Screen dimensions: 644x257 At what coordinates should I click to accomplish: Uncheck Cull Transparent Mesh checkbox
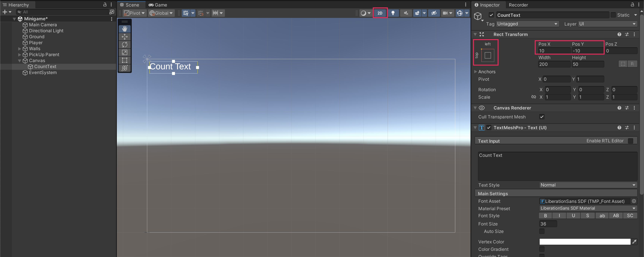[542, 117]
